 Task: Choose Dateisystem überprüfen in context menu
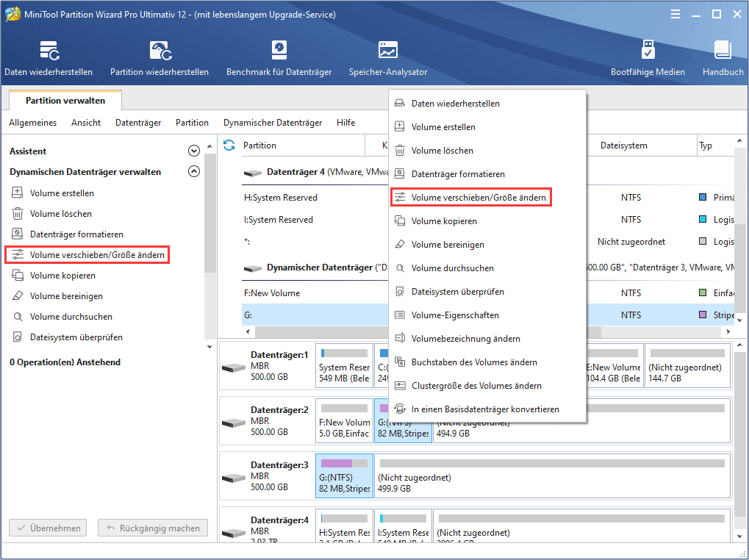487,291
